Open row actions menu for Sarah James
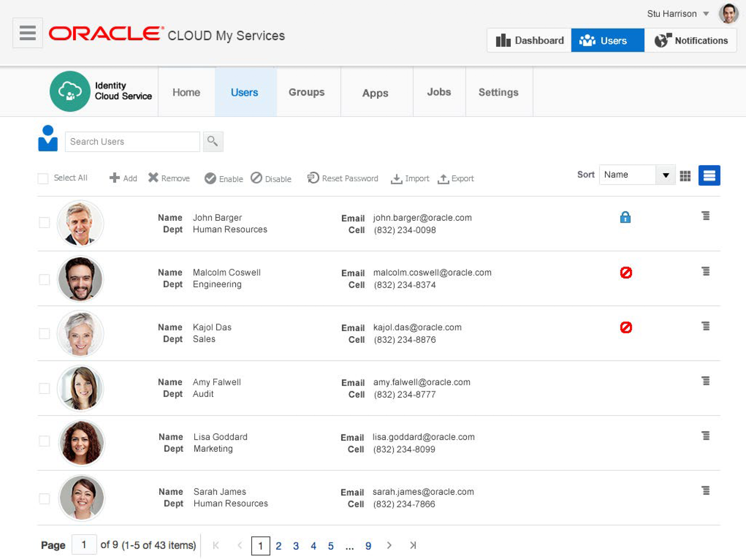The width and height of the screenshot is (746, 560). tap(706, 490)
